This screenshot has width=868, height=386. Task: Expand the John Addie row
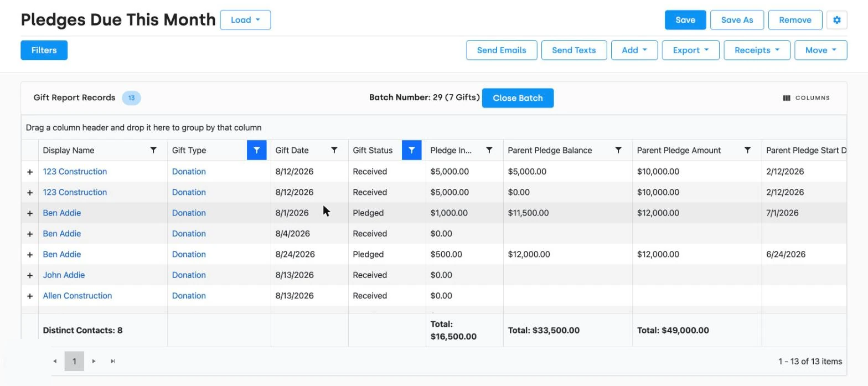30,275
